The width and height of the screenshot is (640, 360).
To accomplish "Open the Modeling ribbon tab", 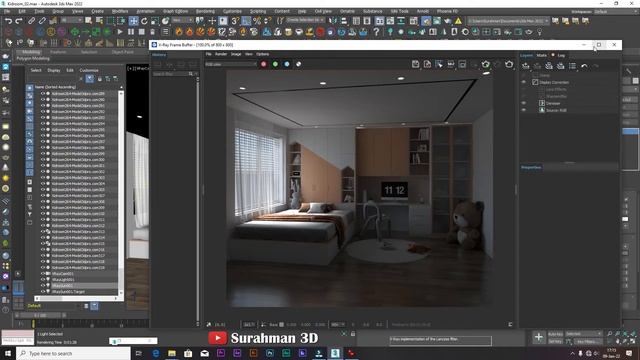I will click(31, 52).
